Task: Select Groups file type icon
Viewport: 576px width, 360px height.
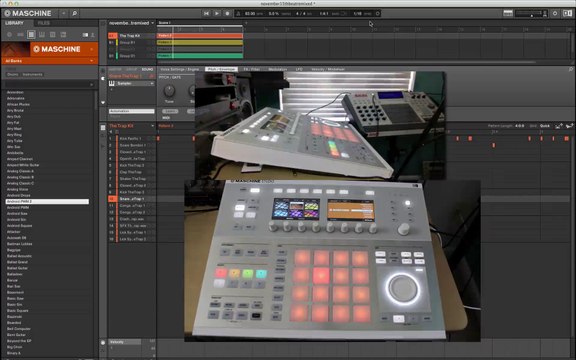Action: pos(20,35)
